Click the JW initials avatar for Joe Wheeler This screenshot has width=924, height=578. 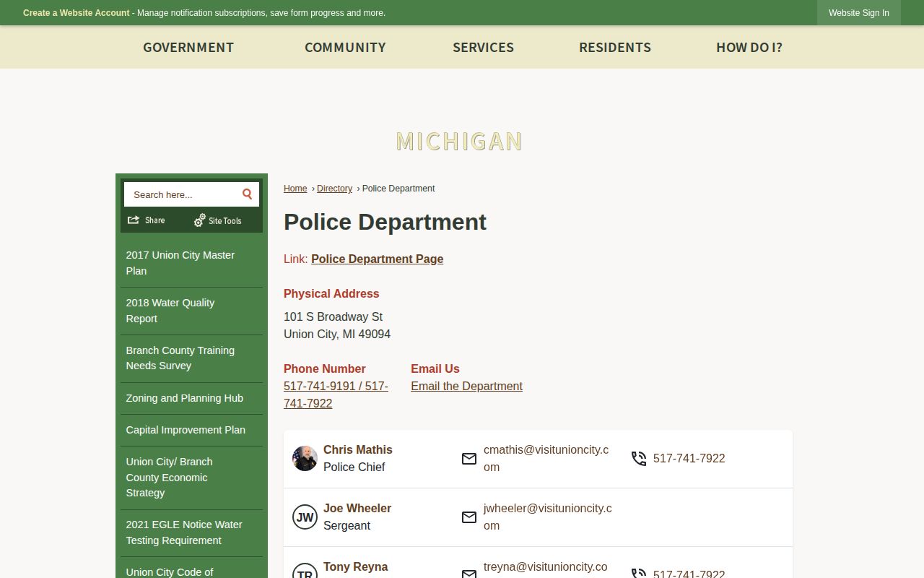tap(305, 517)
